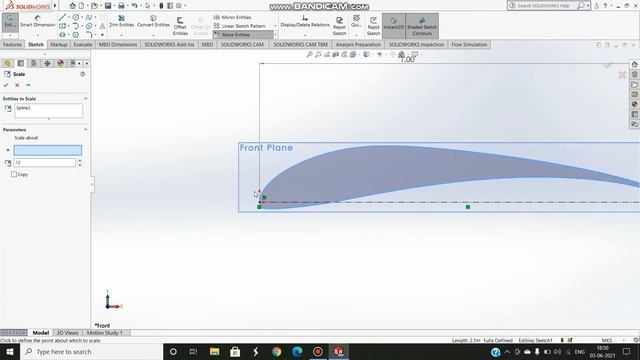Choose the Corner Rectangle tool
640x360 pixels.
62,26
